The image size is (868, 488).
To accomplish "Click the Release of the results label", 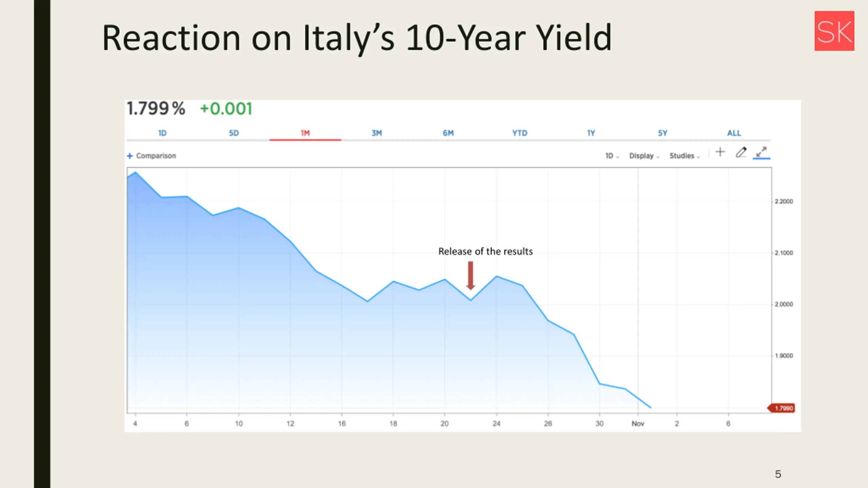I will coord(486,251).
